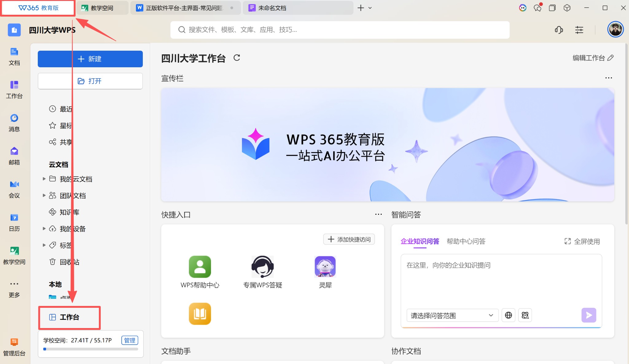Screen dimensions: 629x364
Task: Click 添加快捷访问 button
Action: pyautogui.click(x=349, y=239)
